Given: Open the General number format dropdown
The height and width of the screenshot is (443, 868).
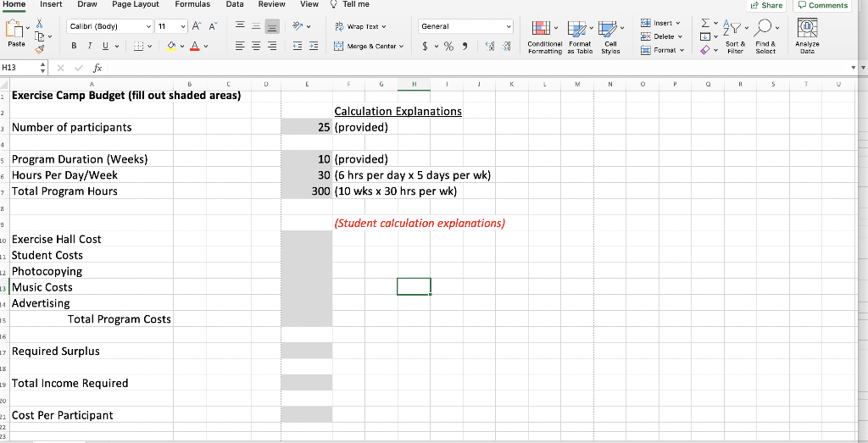Looking at the screenshot, I should [466, 26].
